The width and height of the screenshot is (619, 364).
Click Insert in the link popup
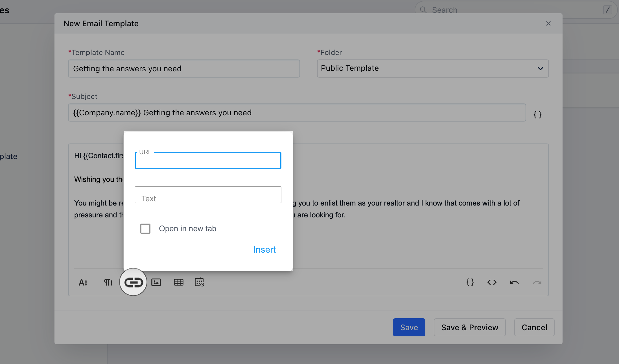[264, 250]
